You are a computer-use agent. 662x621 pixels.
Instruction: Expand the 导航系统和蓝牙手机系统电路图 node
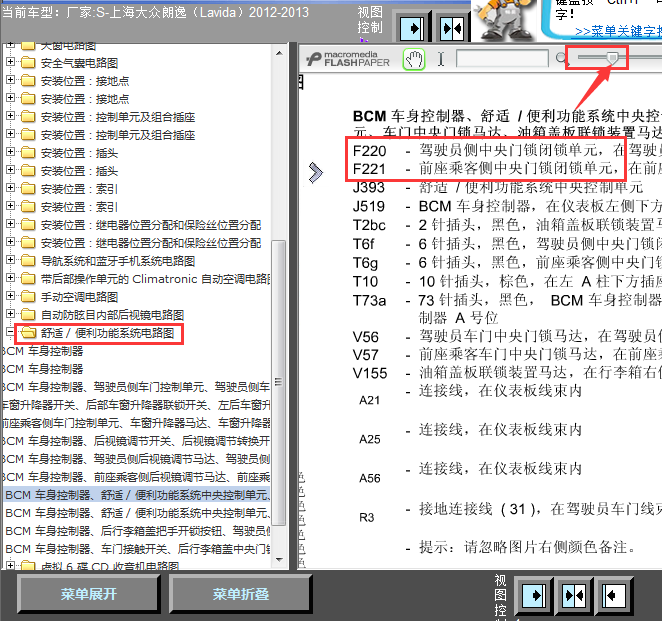click(10, 260)
